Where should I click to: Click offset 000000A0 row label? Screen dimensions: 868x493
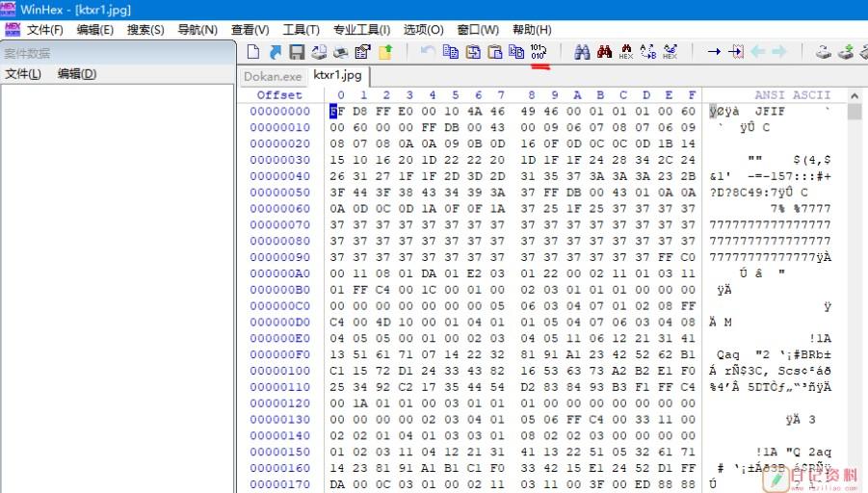tap(280, 273)
